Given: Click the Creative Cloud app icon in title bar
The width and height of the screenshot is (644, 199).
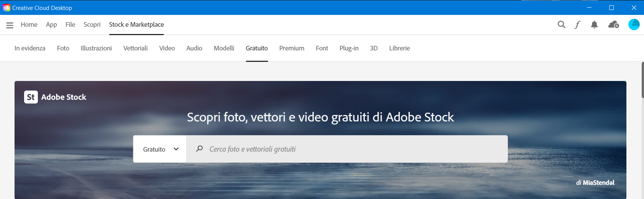Looking at the screenshot, I should click(7, 8).
